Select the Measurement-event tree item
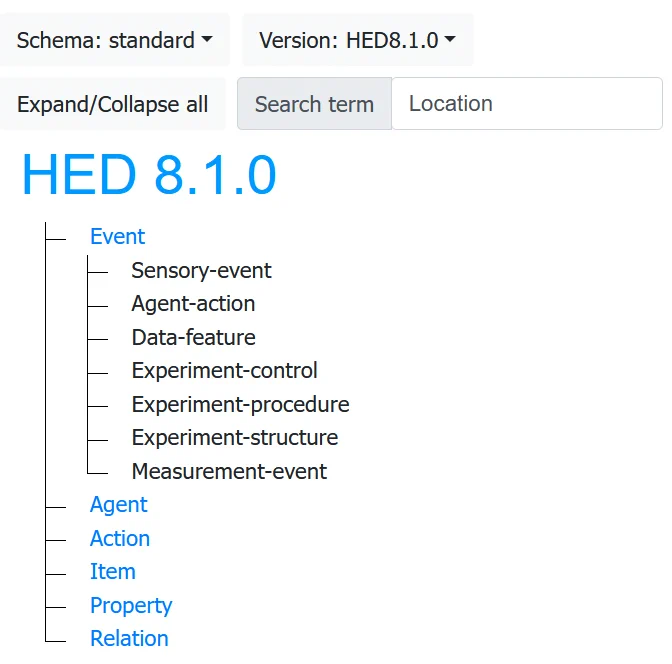Screen dimensions: 672x664 point(229,472)
